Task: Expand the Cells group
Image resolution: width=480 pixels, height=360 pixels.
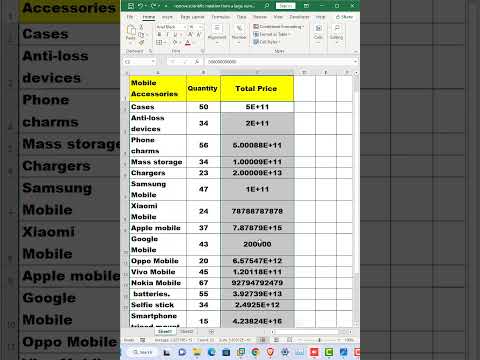Action: 318,35
